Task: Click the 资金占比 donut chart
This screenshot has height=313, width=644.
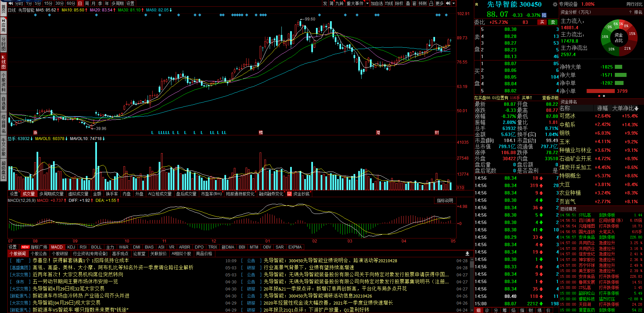Action: point(619,38)
